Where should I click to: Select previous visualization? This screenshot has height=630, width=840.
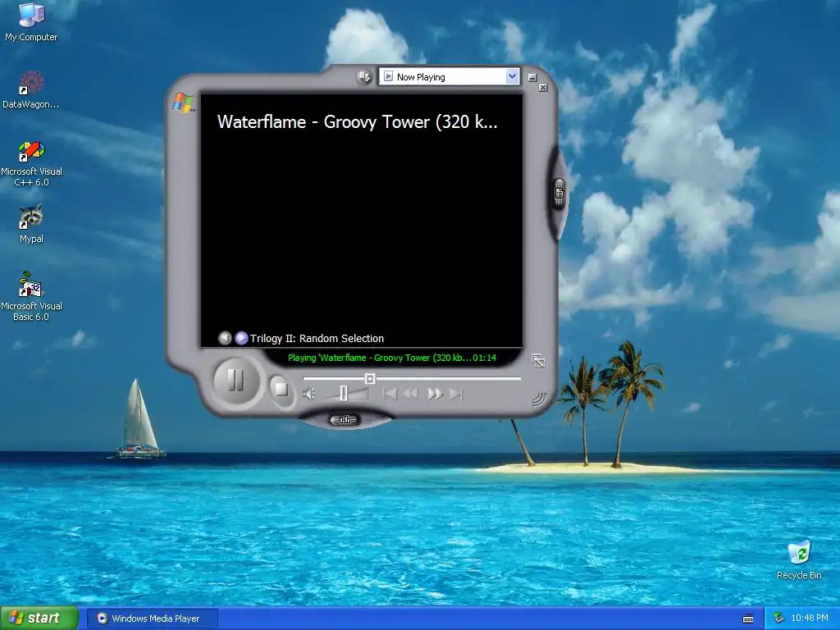point(225,338)
